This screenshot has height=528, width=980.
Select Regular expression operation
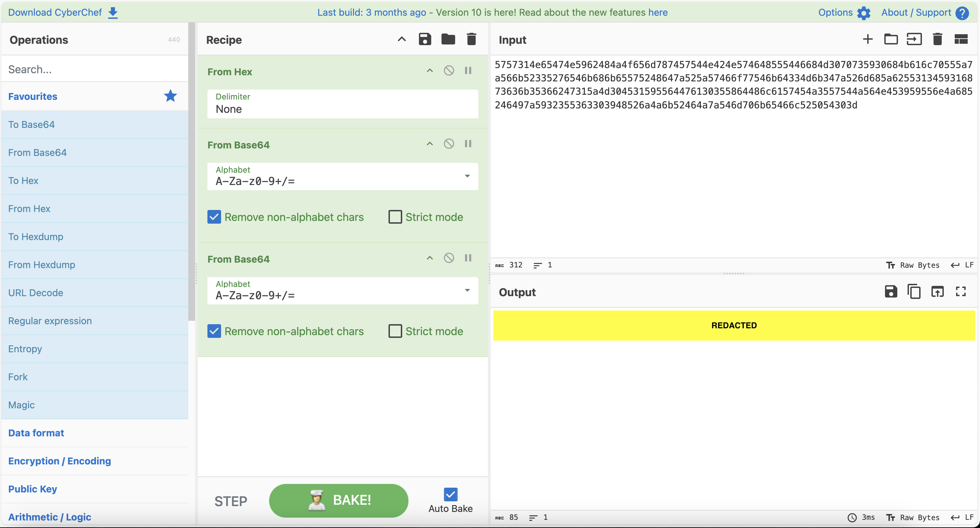[x=95, y=321]
